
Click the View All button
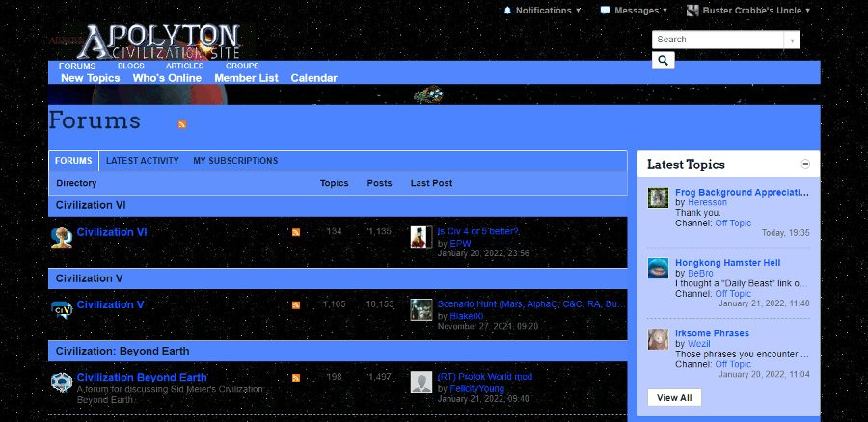(674, 398)
